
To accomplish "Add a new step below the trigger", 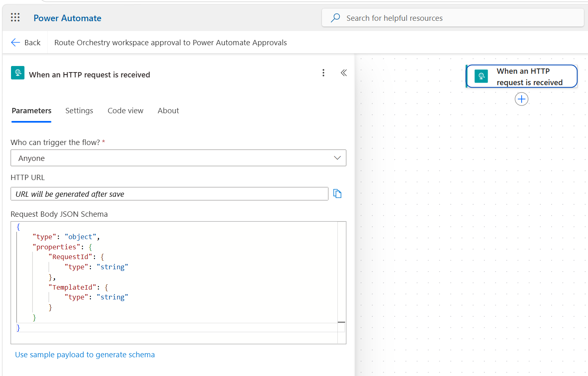I will tap(522, 99).
